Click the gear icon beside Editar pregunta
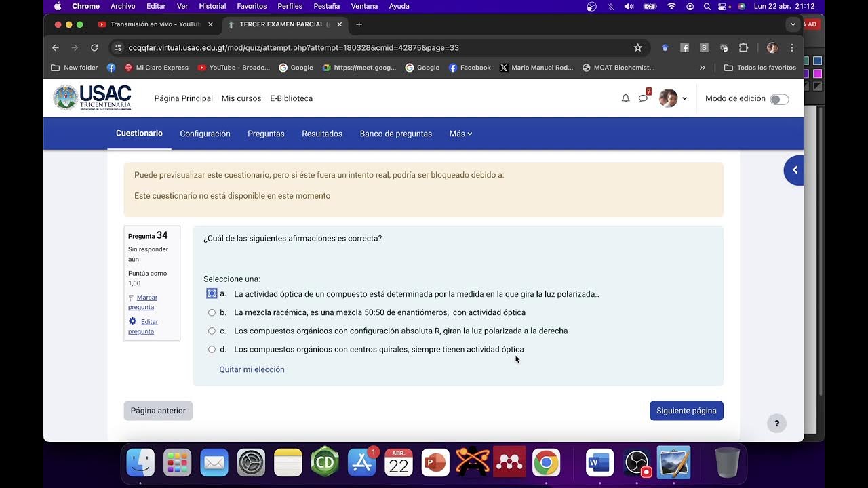 point(132,321)
